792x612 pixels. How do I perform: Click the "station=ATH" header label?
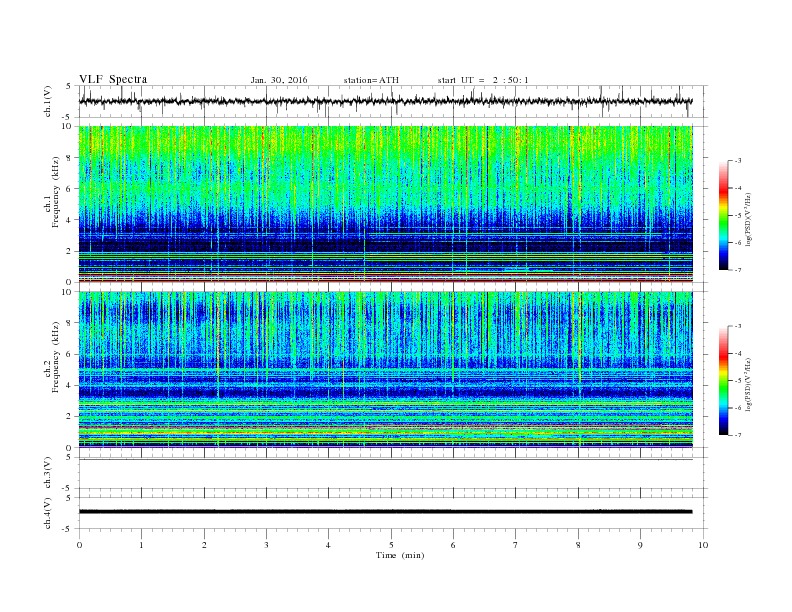click(x=371, y=80)
